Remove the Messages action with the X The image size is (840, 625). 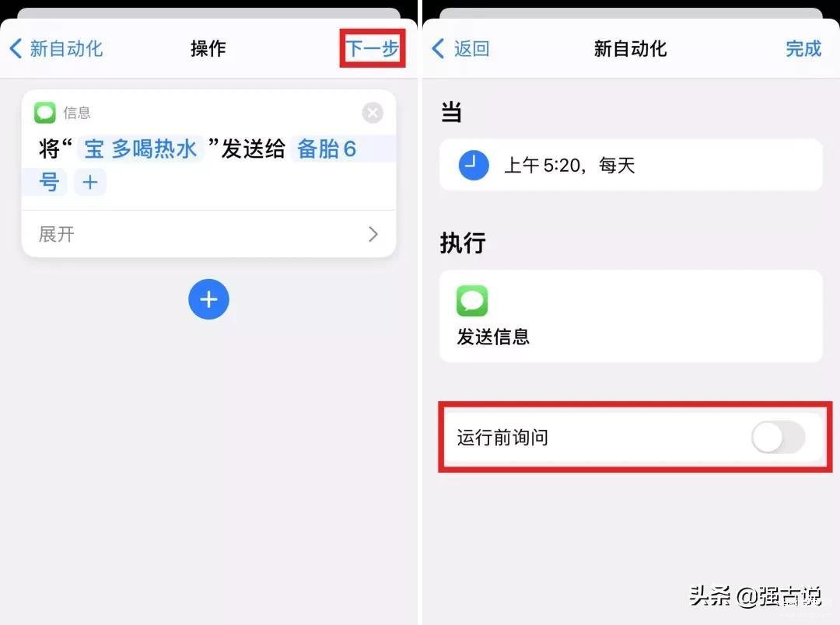pyautogui.click(x=373, y=113)
